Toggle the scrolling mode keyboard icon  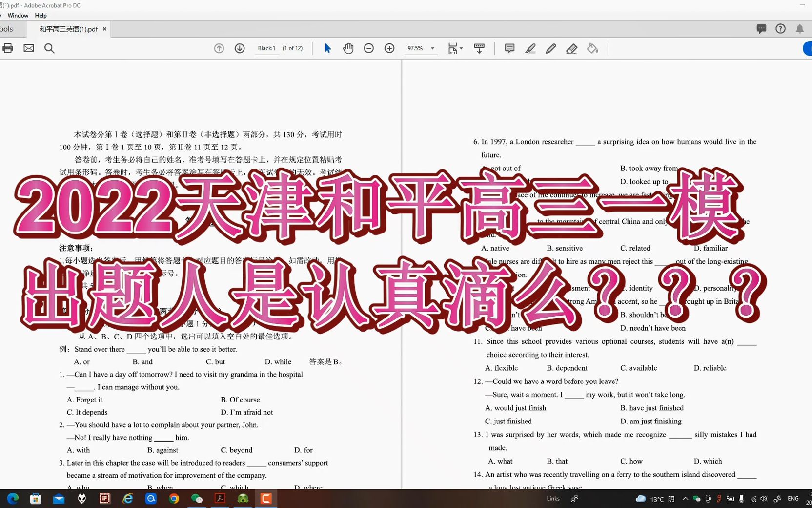tap(479, 48)
